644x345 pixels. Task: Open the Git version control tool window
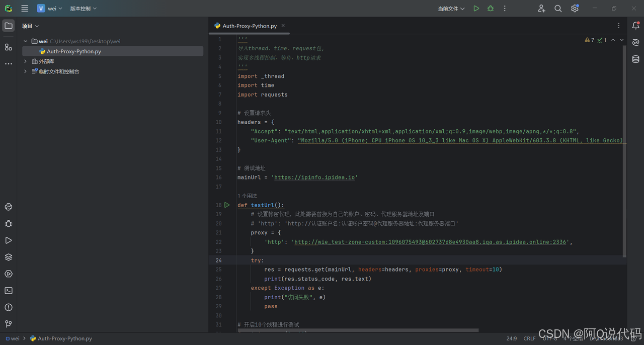(x=9, y=324)
